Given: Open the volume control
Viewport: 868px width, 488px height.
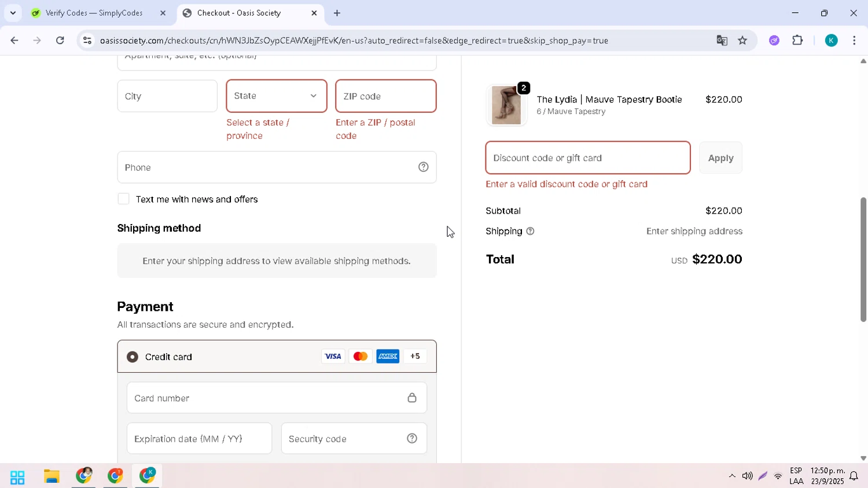Looking at the screenshot, I should pos(747,476).
